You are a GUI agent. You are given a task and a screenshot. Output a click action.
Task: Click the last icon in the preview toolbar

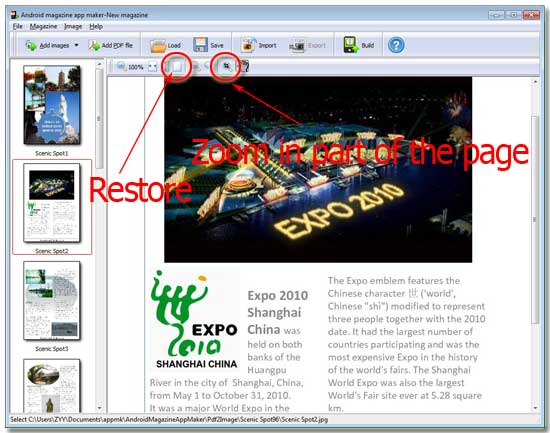[x=244, y=66]
